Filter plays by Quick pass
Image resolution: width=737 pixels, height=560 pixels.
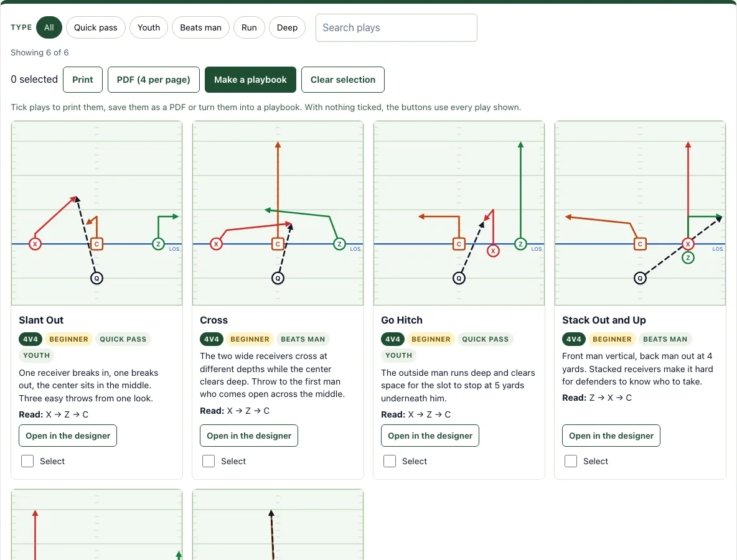95,28
